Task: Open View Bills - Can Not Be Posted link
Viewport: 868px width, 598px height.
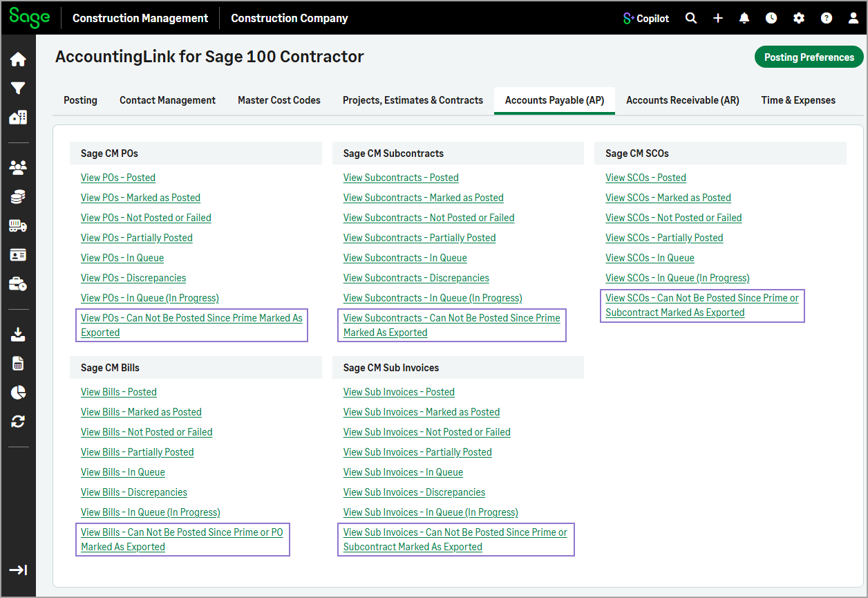Action: coord(182,539)
